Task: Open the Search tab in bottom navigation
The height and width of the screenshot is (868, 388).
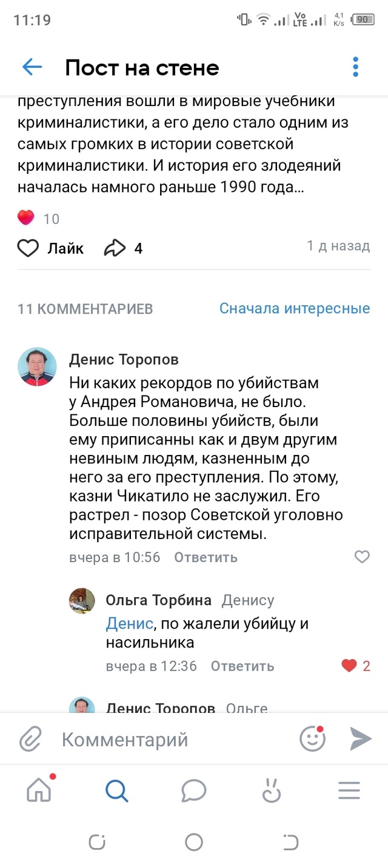Action: coord(118,790)
